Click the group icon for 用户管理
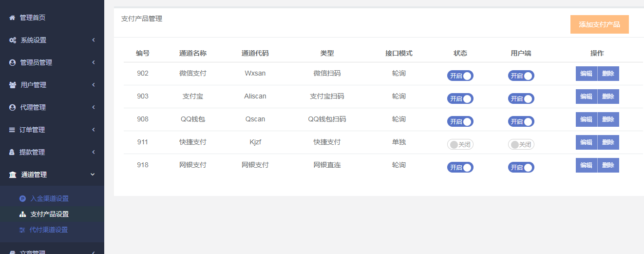This screenshot has width=644, height=254. (x=13, y=85)
